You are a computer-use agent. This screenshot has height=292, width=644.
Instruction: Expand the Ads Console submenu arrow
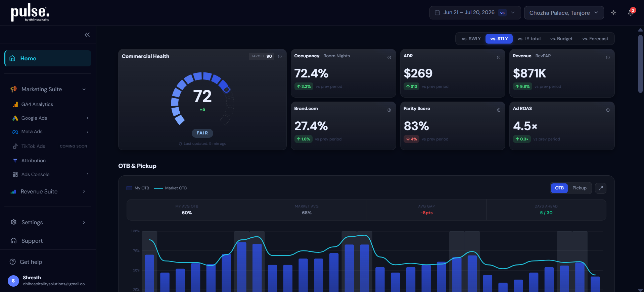point(88,174)
